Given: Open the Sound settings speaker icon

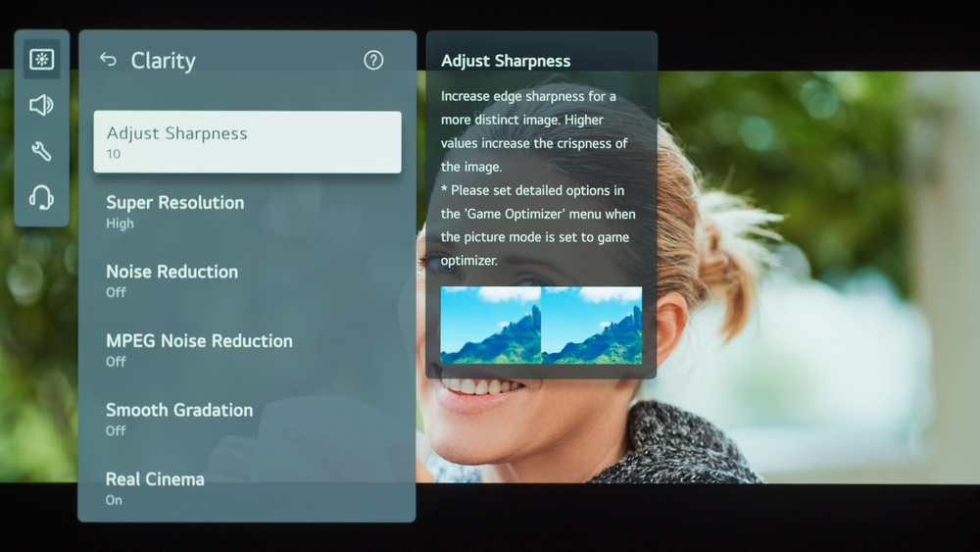Looking at the screenshot, I should [41, 105].
